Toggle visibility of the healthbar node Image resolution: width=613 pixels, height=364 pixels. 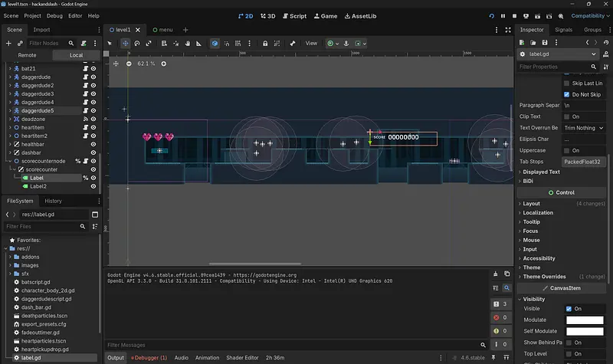(93, 144)
